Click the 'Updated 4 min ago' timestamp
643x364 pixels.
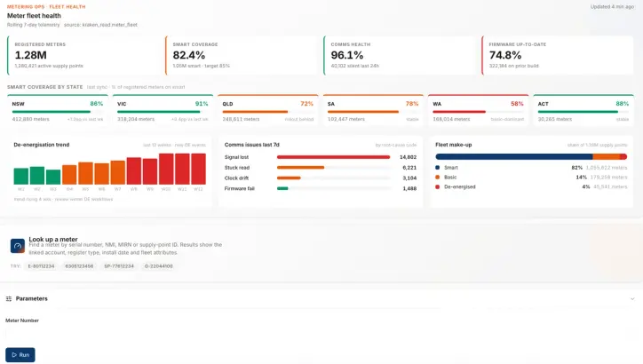pos(612,6)
